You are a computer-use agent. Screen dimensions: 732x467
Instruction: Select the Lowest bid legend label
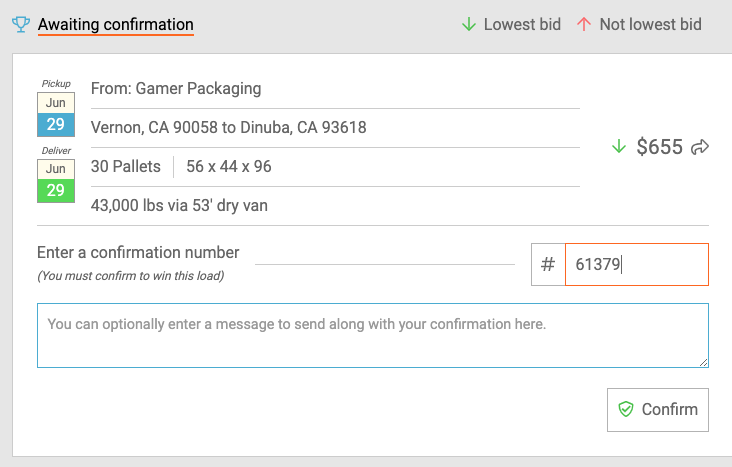[x=522, y=24]
